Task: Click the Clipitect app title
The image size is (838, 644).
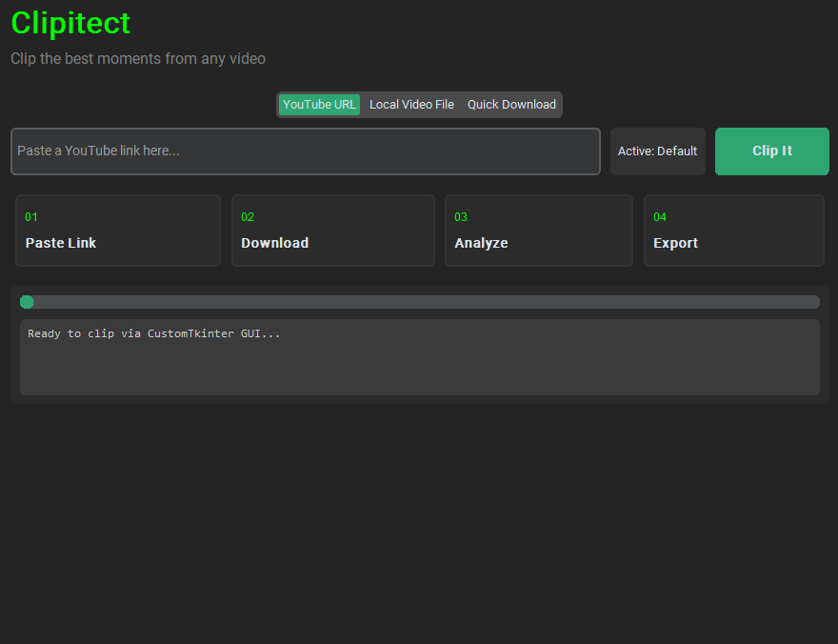Action: pos(70,23)
